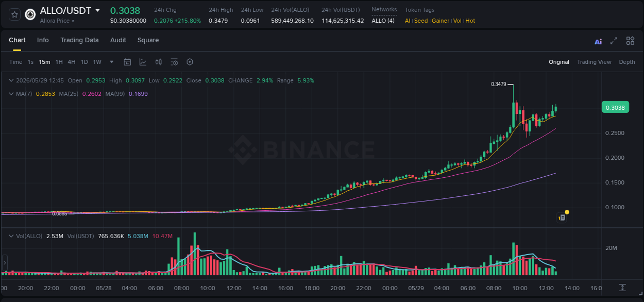
Task: Click the MA(7) value 0.2853
Action: point(45,94)
